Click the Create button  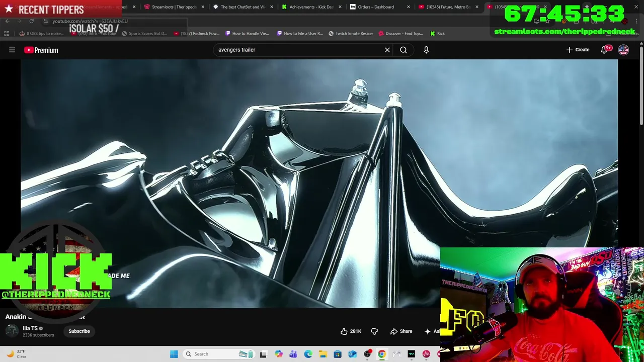pos(578,50)
